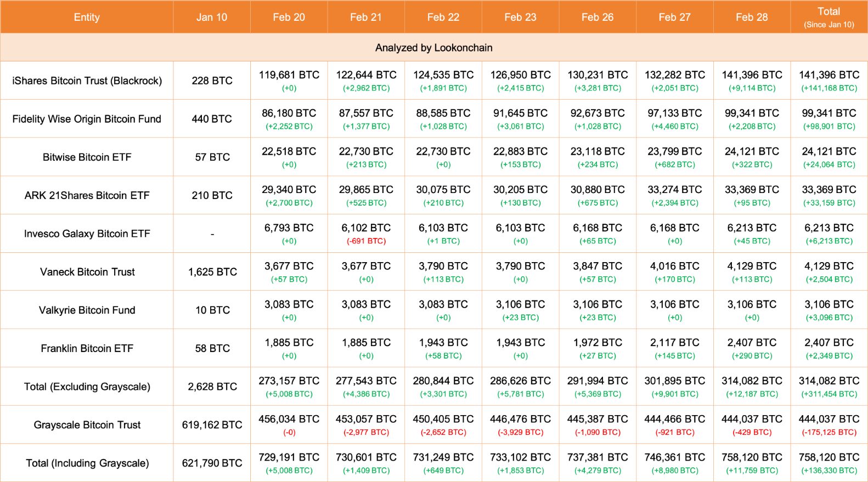Click the 23,118 BTC Bitwise Feb 26 cell

(598, 157)
